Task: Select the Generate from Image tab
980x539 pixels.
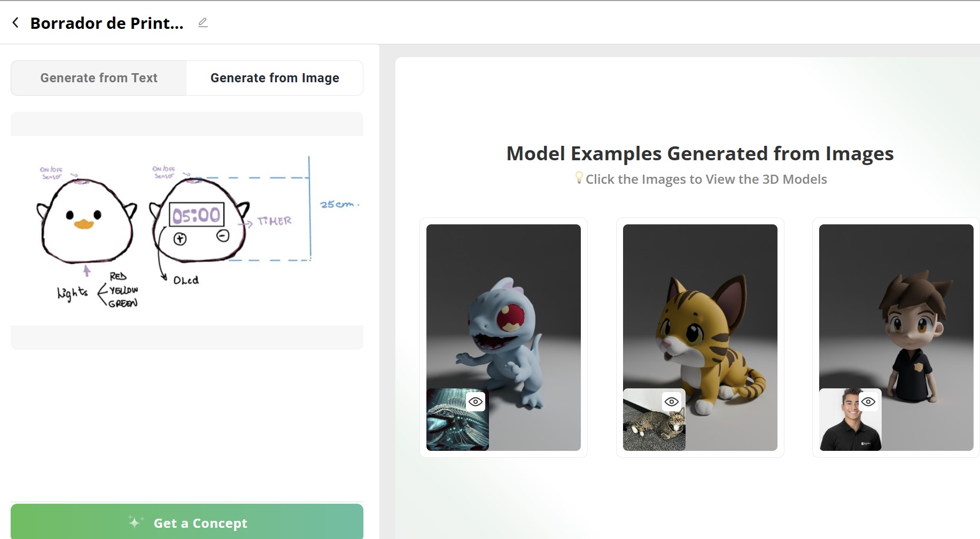Action: (275, 78)
